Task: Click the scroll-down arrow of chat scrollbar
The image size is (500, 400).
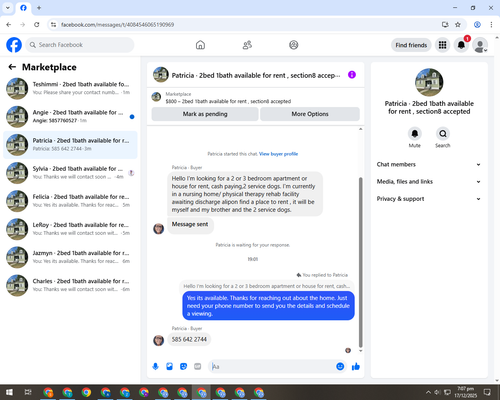Action: pyautogui.click(x=360, y=351)
